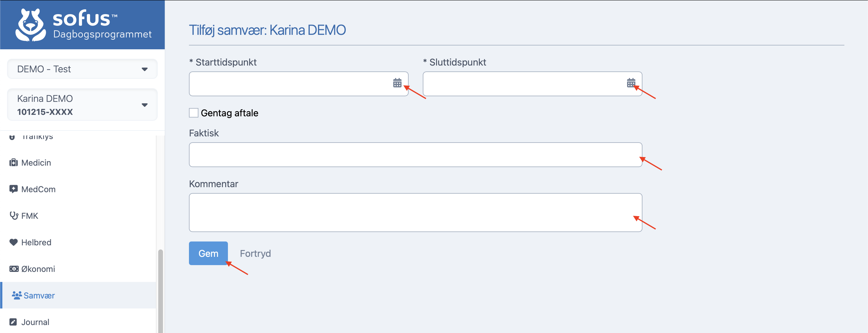Screen dimensions: 868x333
Task: Click the Helbred heart icon
Action: coord(14,242)
